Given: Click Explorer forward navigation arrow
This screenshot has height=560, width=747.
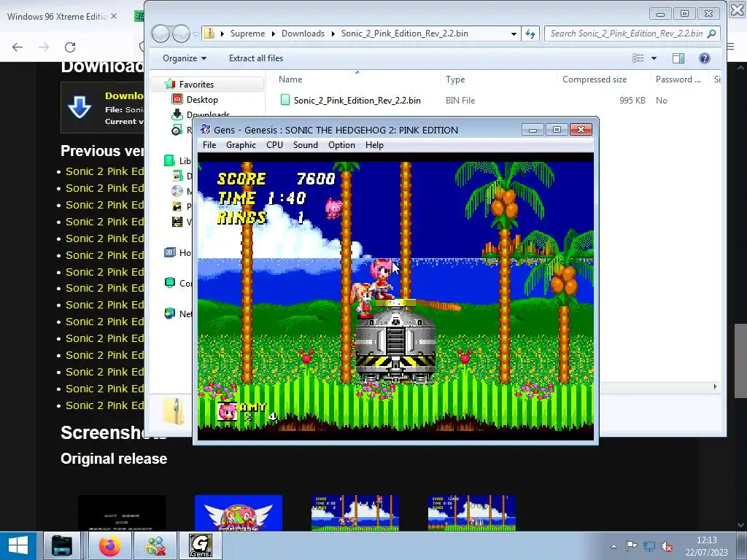Looking at the screenshot, I should (181, 34).
